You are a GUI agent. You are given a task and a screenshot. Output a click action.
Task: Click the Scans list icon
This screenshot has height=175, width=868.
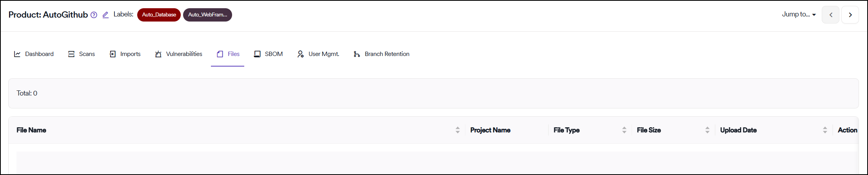click(x=71, y=54)
